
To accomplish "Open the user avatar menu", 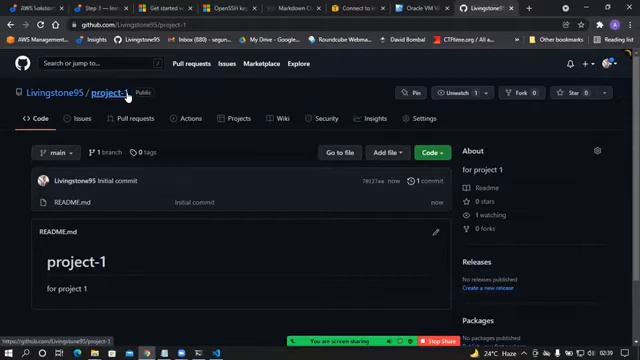I will 609,64.
